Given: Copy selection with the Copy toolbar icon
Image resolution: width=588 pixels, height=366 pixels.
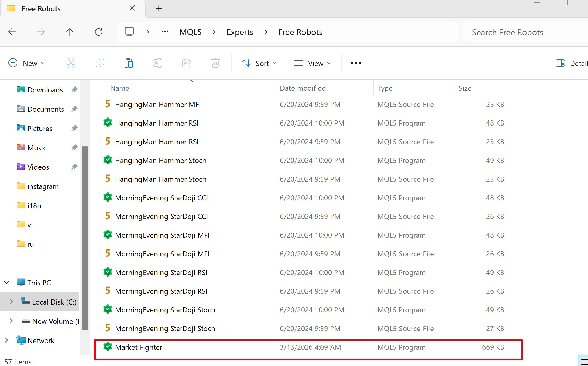Looking at the screenshot, I should click(x=100, y=63).
